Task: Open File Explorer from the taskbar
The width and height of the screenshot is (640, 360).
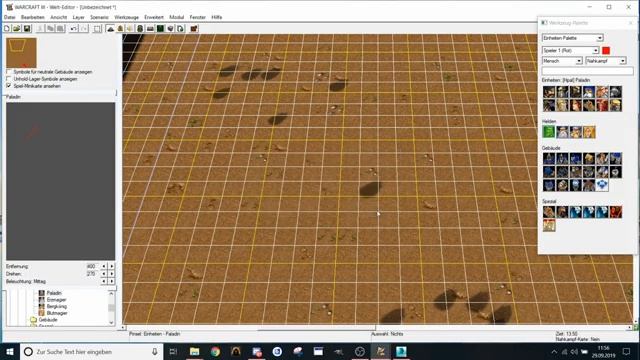Action: tap(194, 351)
